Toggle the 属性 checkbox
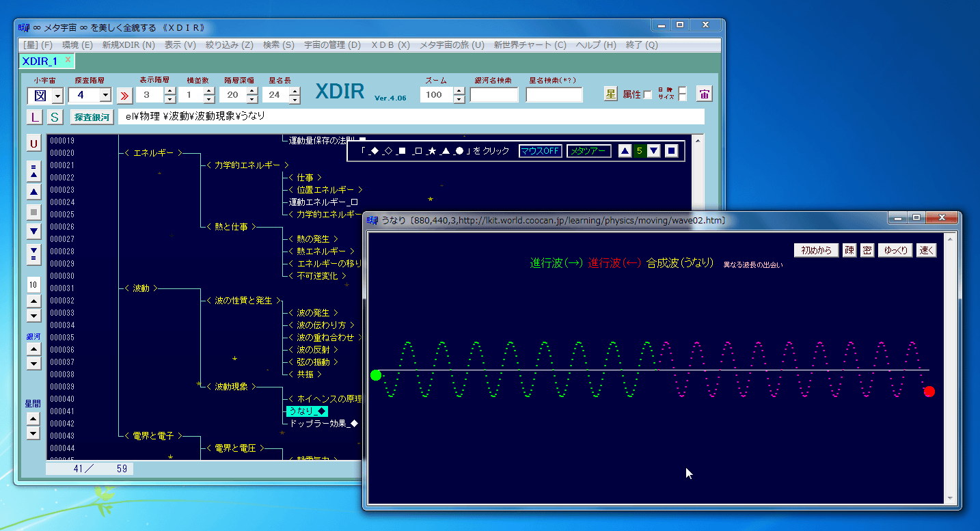 click(x=648, y=95)
